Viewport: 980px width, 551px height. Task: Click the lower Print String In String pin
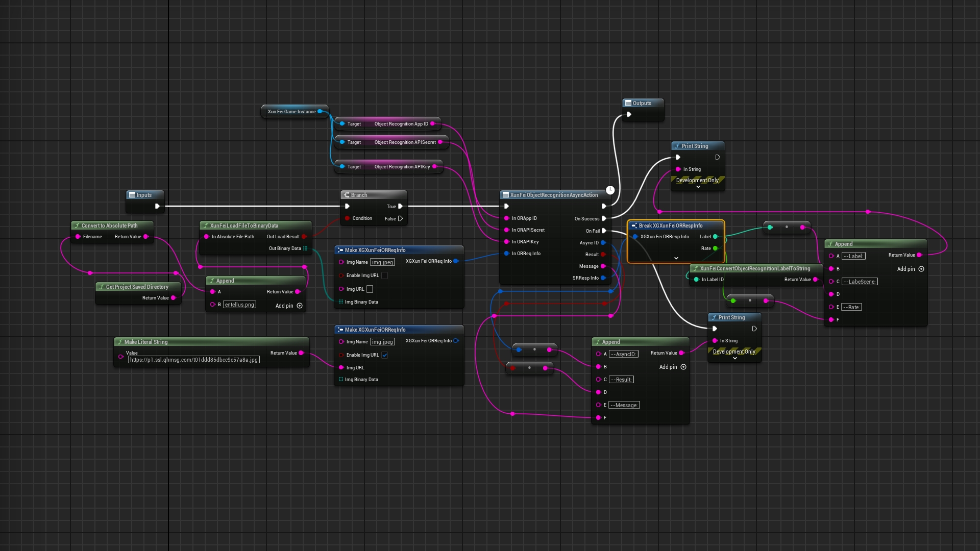(x=715, y=341)
